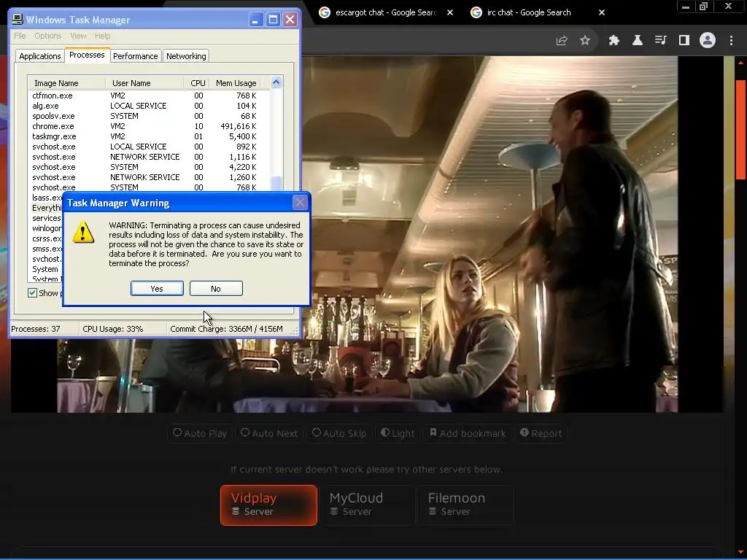Select the Filemoon server
This screenshot has width=747, height=560.
tap(466, 505)
